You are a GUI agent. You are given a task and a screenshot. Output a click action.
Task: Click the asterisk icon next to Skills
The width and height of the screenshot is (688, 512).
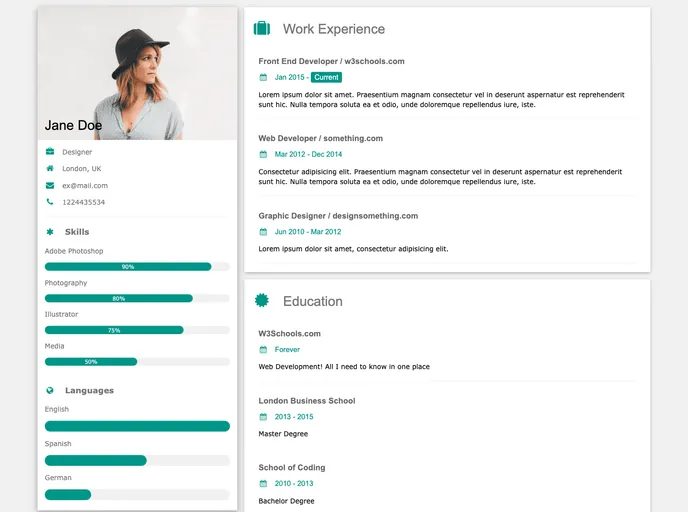(x=50, y=232)
